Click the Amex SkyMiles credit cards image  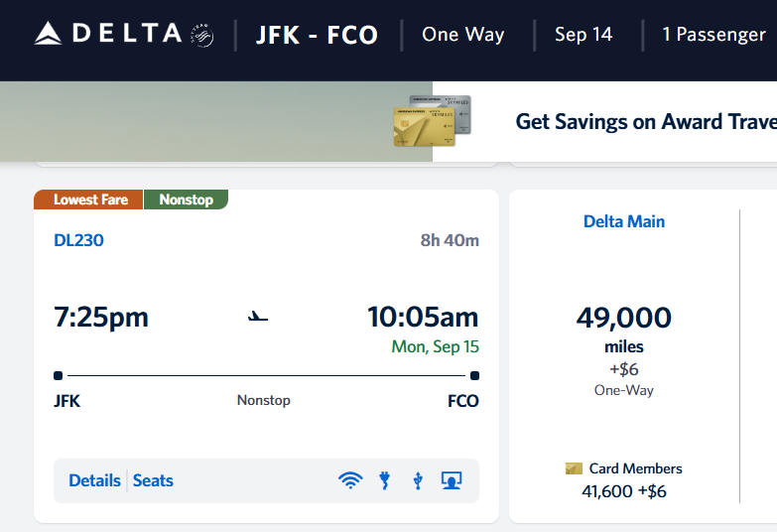[x=432, y=121]
